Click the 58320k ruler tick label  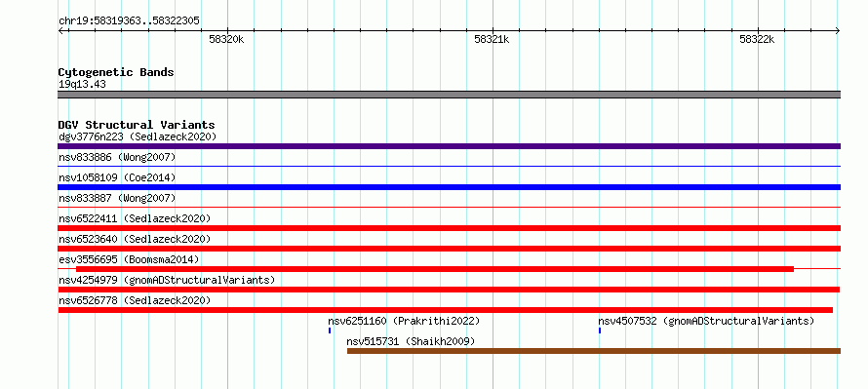click(x=226, y=39)
